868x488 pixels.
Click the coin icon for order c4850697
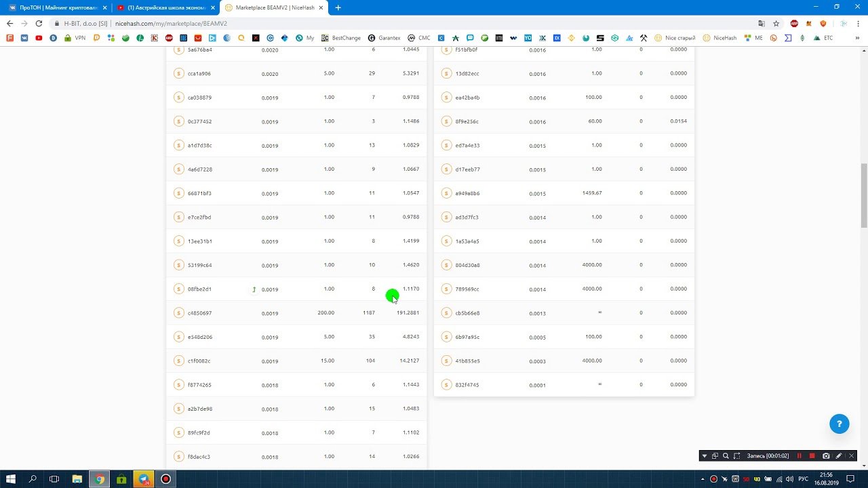(x=179, y=313)
